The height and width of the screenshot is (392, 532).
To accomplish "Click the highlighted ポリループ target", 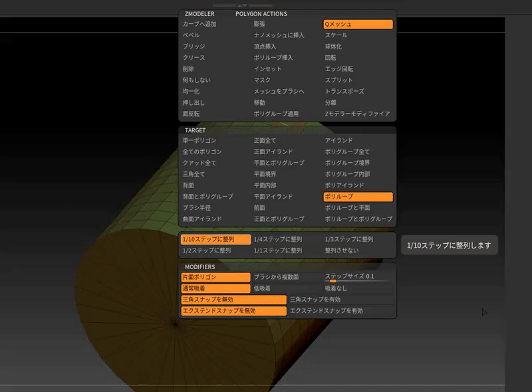I will coord(358,197).
